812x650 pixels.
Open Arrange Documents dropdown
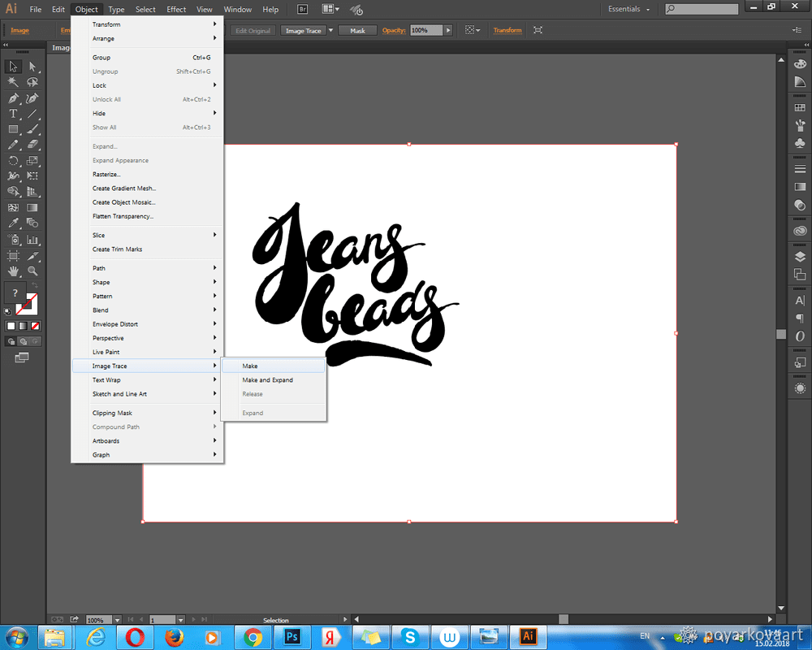point(330,9)
